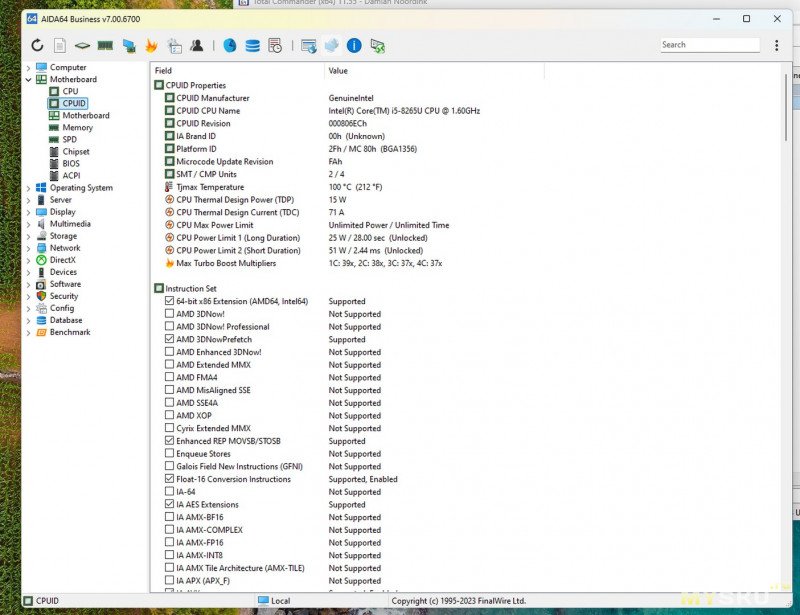The image size is (800, 615).
Task: Expand the Storage tree node
Action: tap(29, 236)
